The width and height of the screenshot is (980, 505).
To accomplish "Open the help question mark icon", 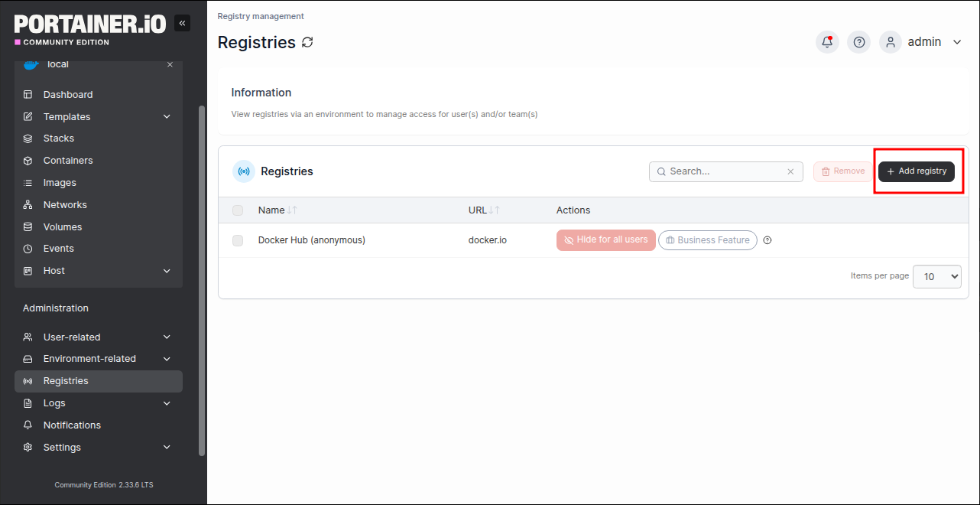I will tap(859, 42).
